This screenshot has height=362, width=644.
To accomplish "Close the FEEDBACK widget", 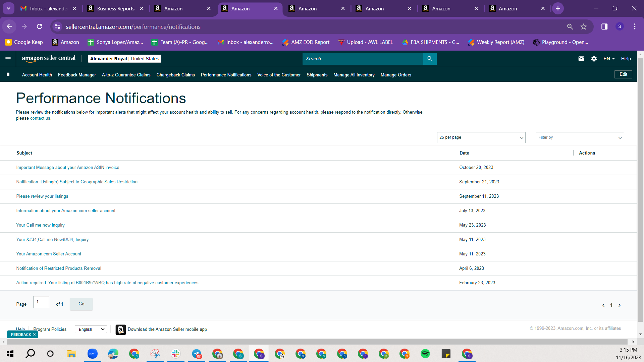I will click(34, 335).
